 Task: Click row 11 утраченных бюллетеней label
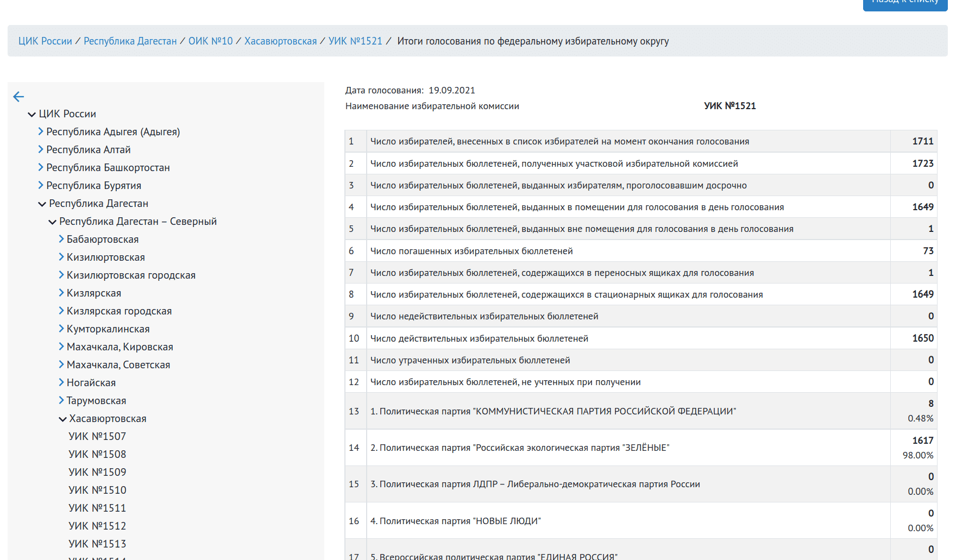point(470,360)
